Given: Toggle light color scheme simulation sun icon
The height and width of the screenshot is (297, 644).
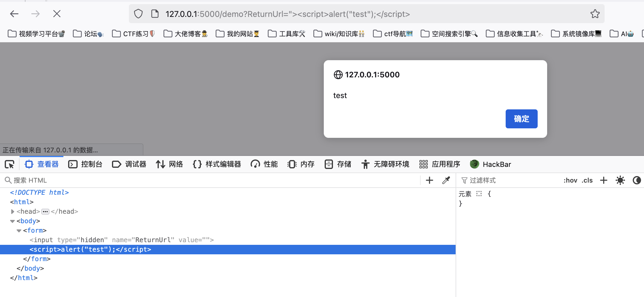Looking at the screenshot, I should [620, 180].
